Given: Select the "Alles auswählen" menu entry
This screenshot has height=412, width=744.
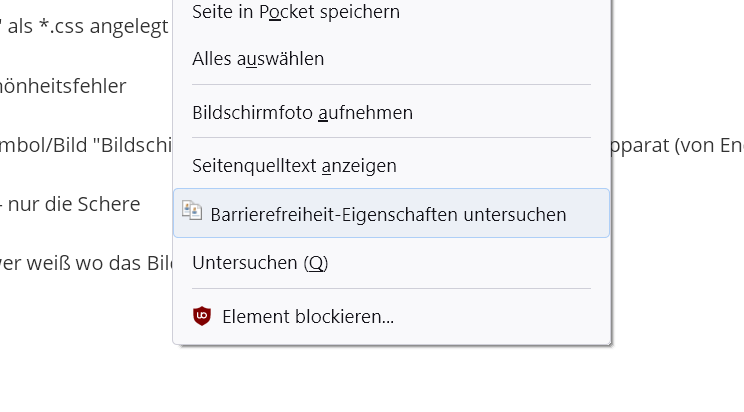Looking at the screenshot, I should tap(258, 59).
